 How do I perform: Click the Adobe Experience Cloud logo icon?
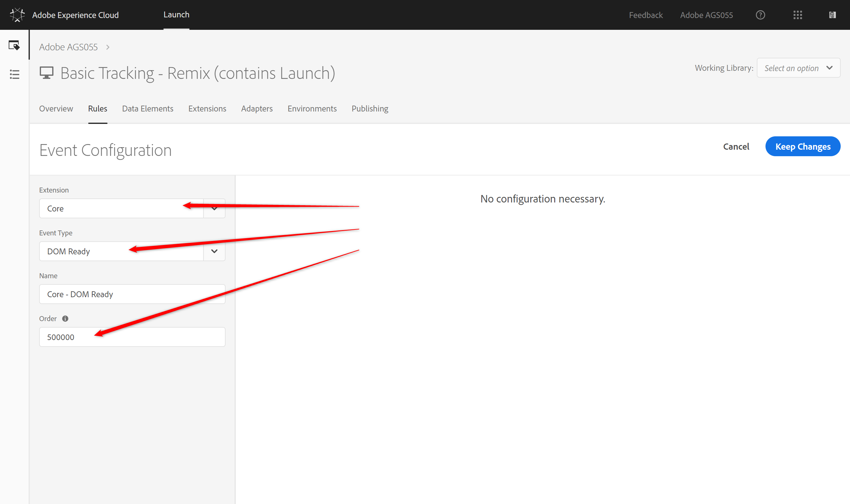17,15
